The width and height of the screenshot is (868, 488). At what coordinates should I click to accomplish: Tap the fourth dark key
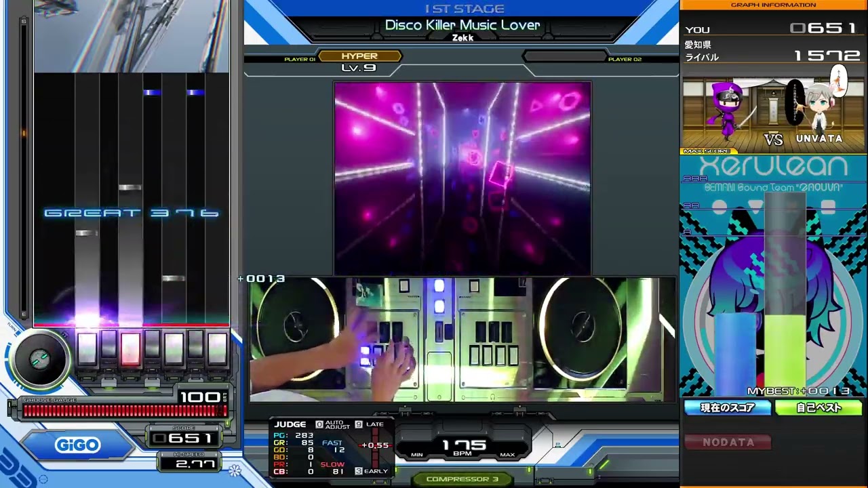[x=152, y=345]
